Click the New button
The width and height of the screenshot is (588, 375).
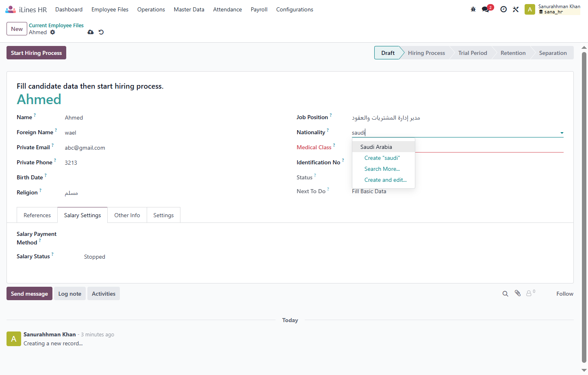pos(17,29)
